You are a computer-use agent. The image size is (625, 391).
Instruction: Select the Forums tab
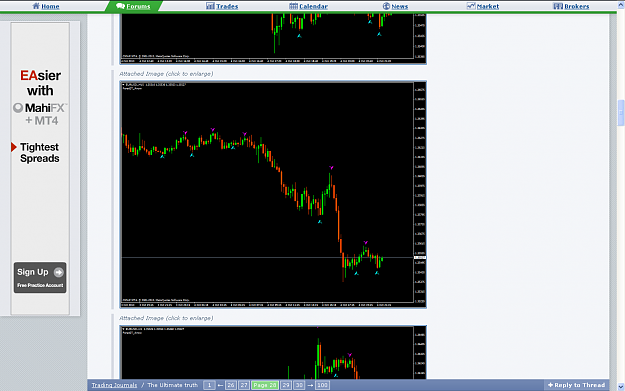[x=133, y=6]
